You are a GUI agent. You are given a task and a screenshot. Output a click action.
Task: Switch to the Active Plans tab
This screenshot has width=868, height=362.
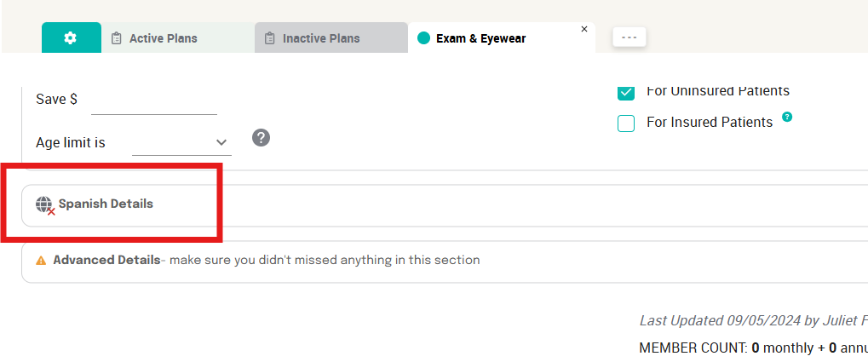pyautogui.click(x=163, y=38)
